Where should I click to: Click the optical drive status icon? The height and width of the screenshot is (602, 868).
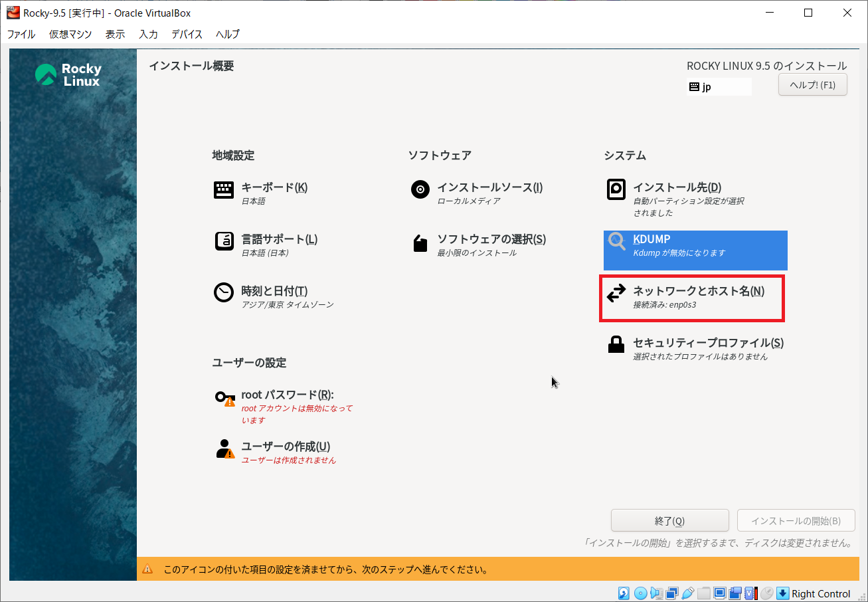click(x=641, y=593)
